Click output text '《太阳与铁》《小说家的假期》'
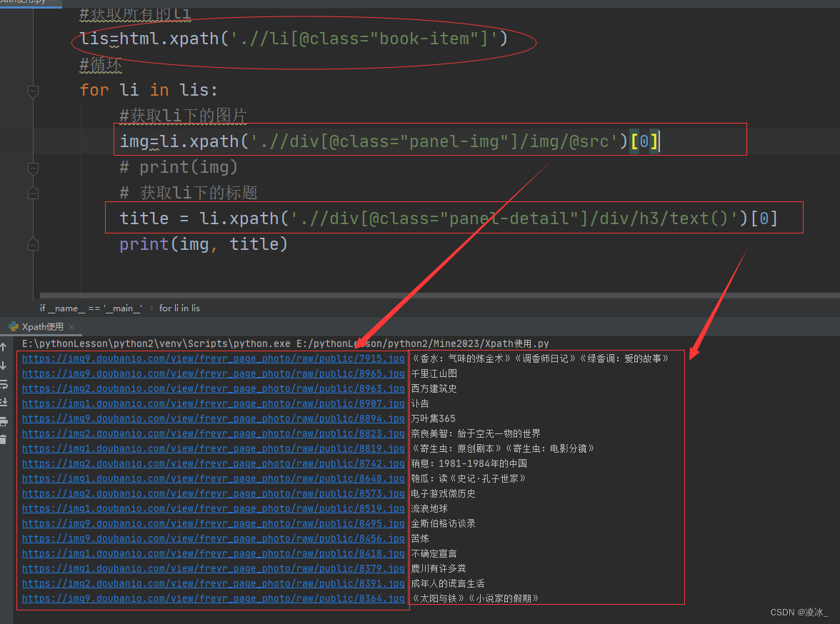840x624 pixels. (475, 598)
